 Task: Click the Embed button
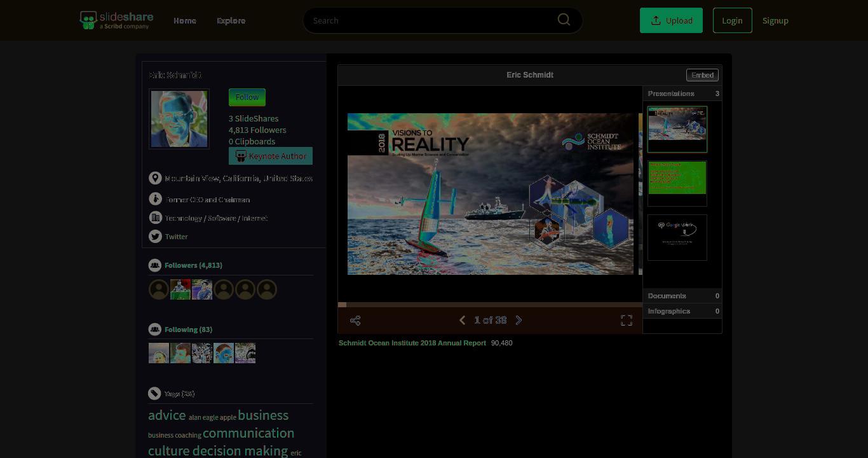pyautogui.click(x=702, y=75)
